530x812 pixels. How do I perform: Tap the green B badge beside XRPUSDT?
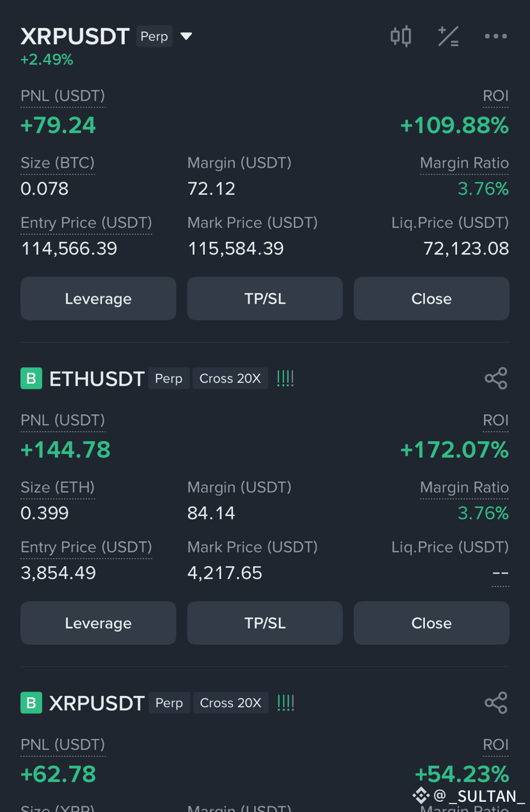pos(31,702)
